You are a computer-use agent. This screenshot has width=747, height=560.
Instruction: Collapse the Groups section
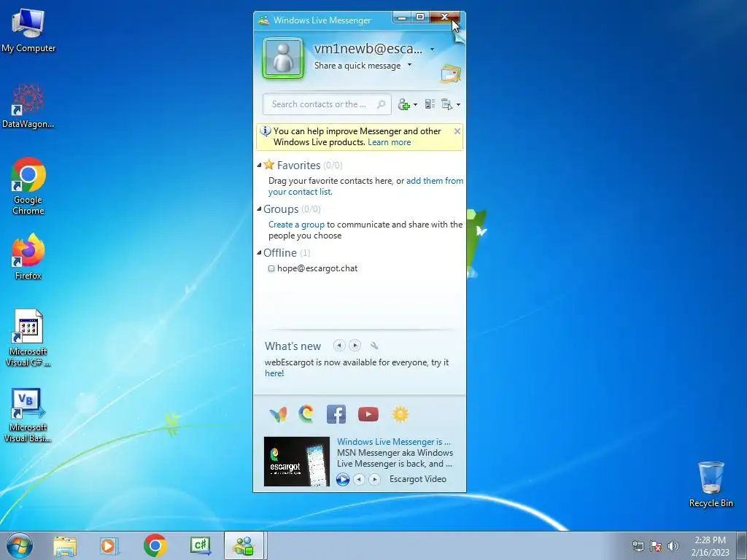click(x=259, y=209)
